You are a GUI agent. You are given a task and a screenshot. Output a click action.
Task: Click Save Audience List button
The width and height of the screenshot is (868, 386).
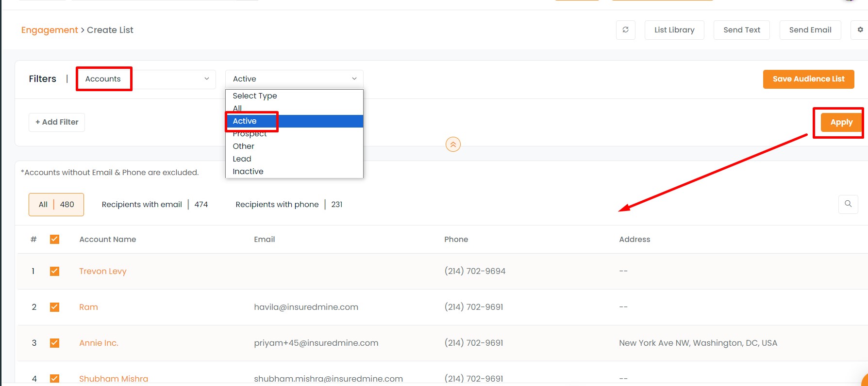pyautogui.click(x=808, y=79)
